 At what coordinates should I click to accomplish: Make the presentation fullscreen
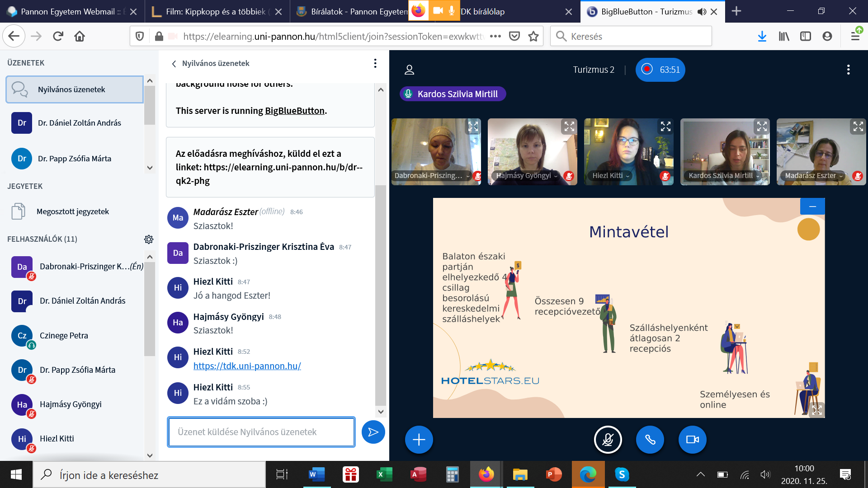[x=816, y=410]
